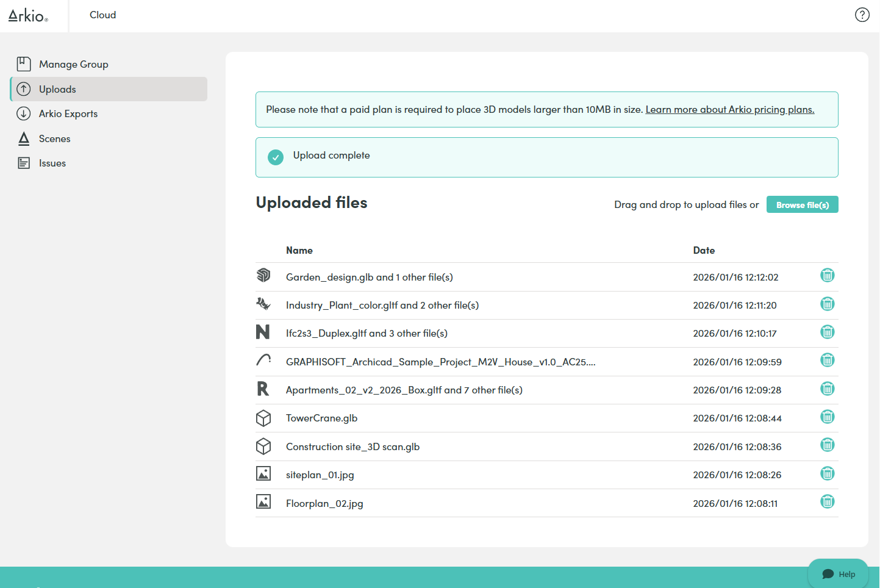Follow Learn more about Arkio pricing plans link
This screenshot has height=588, width=880.
point(730,110)
